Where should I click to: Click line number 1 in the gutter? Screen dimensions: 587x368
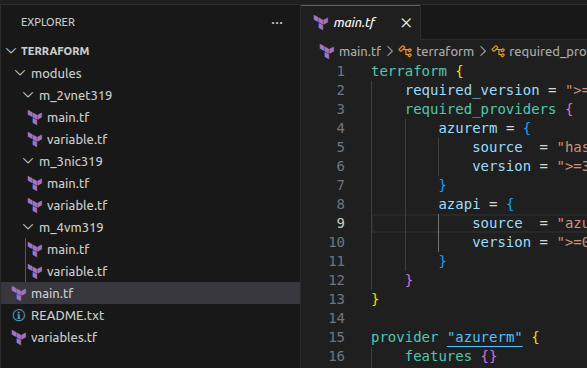[x=340, y=71]
